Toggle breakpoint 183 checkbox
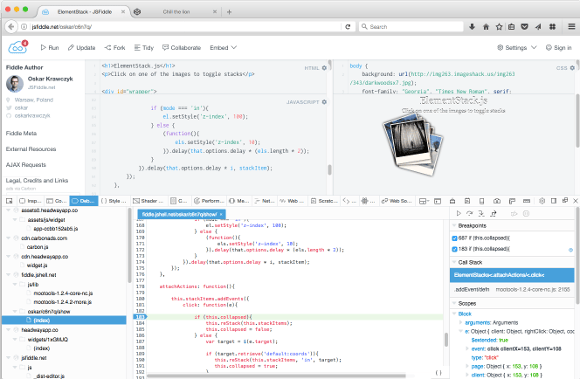The width and height of the screenshot is (580, 379). tap(455, 249)
